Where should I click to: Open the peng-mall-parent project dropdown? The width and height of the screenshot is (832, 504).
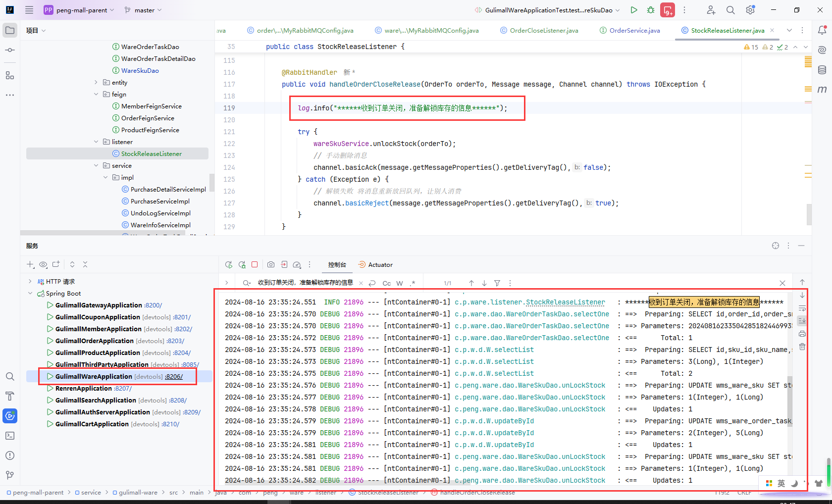point(79,10)
